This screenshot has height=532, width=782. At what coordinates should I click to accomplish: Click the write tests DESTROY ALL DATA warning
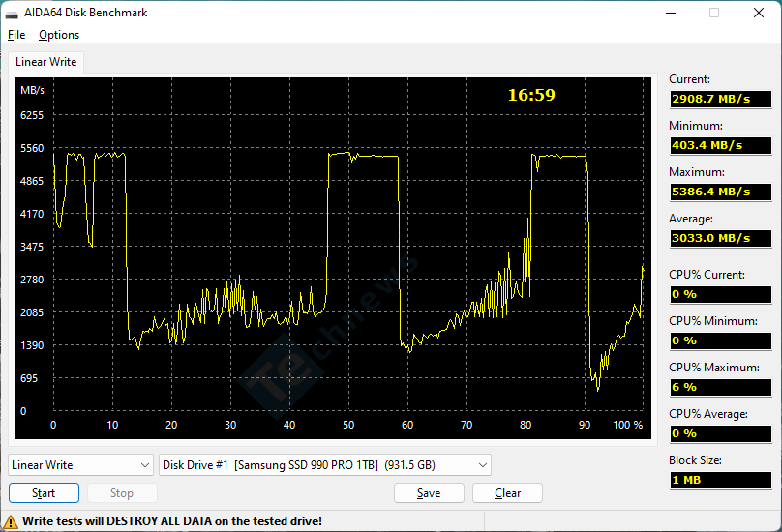click(x=172, y=521)
